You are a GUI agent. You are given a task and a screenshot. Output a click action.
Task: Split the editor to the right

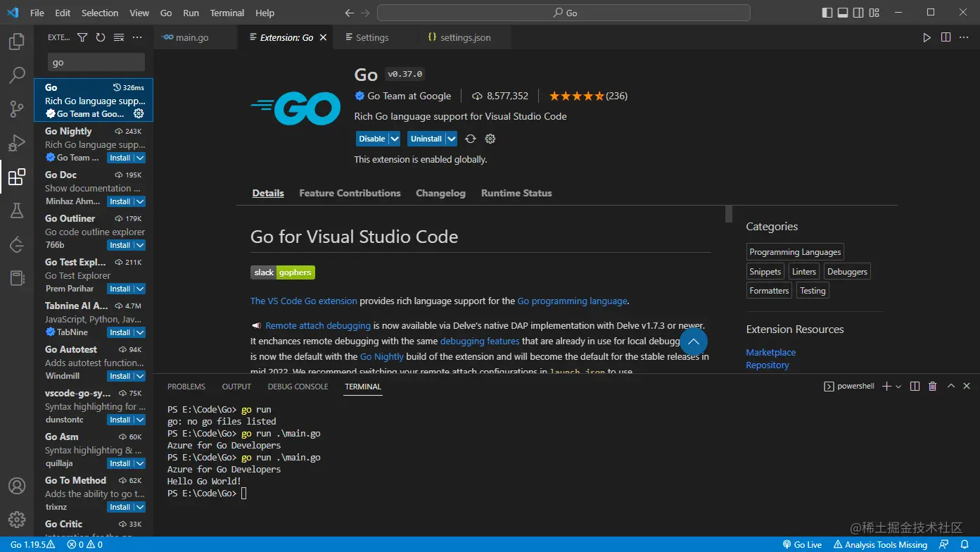pyautogui.click(x=946, y=37)
